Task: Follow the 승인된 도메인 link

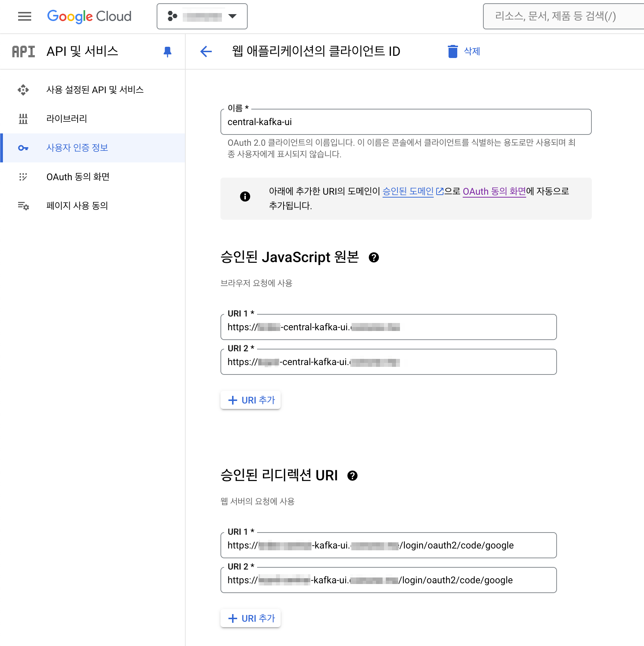Action: [408, 191]
